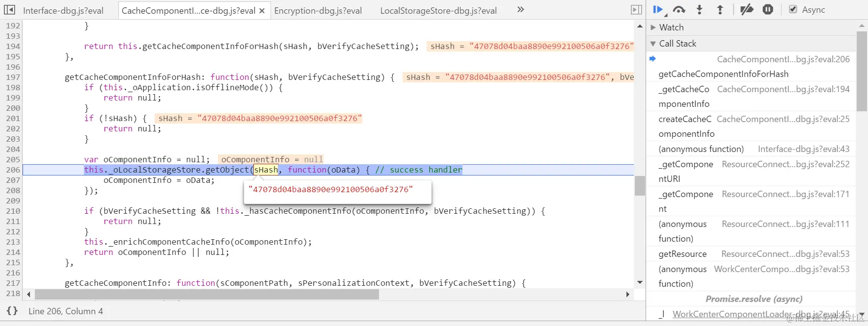Viewport: 868px width, 326px height.
Task: Select createCacheComponentInfo call stack frame
Action: (751, 126)
